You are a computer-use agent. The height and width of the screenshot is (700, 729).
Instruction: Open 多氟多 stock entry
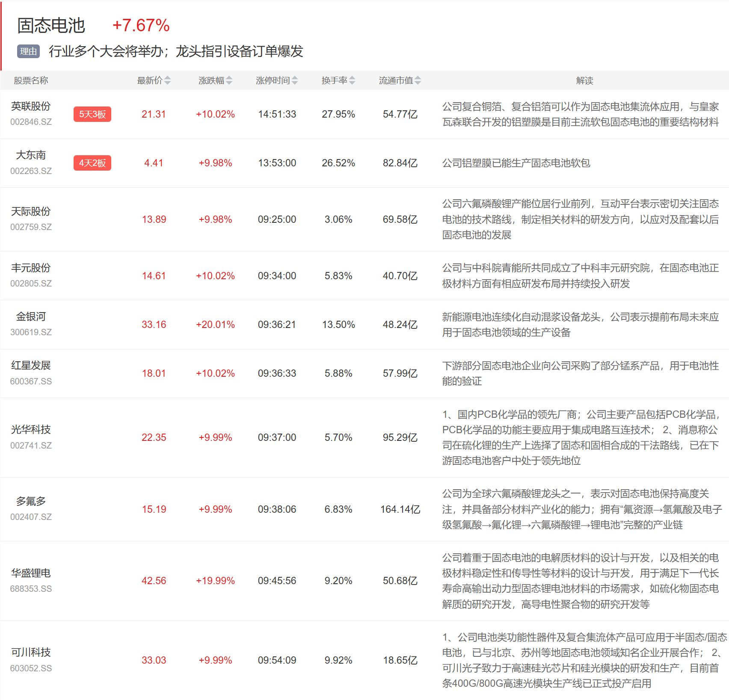pos(31,501)
